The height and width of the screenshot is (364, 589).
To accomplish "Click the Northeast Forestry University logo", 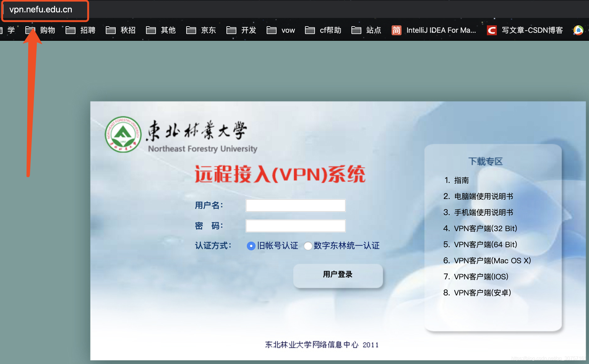I will point(123,134).
